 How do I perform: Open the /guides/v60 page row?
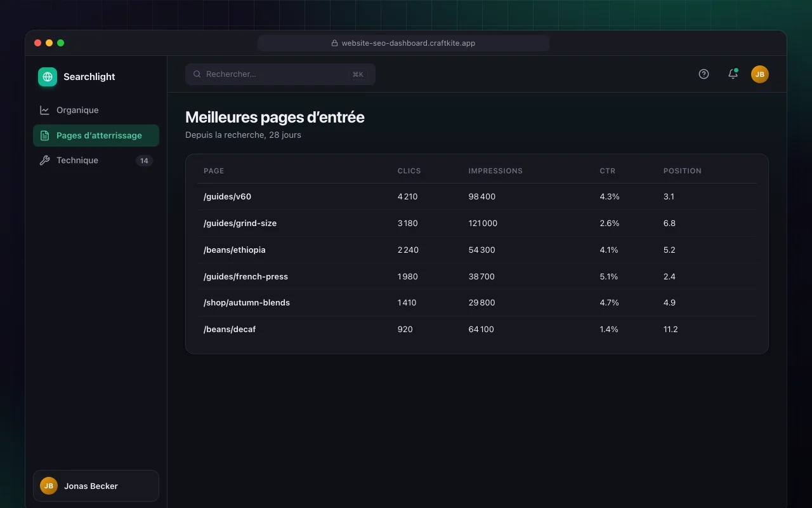pos(477,197)
